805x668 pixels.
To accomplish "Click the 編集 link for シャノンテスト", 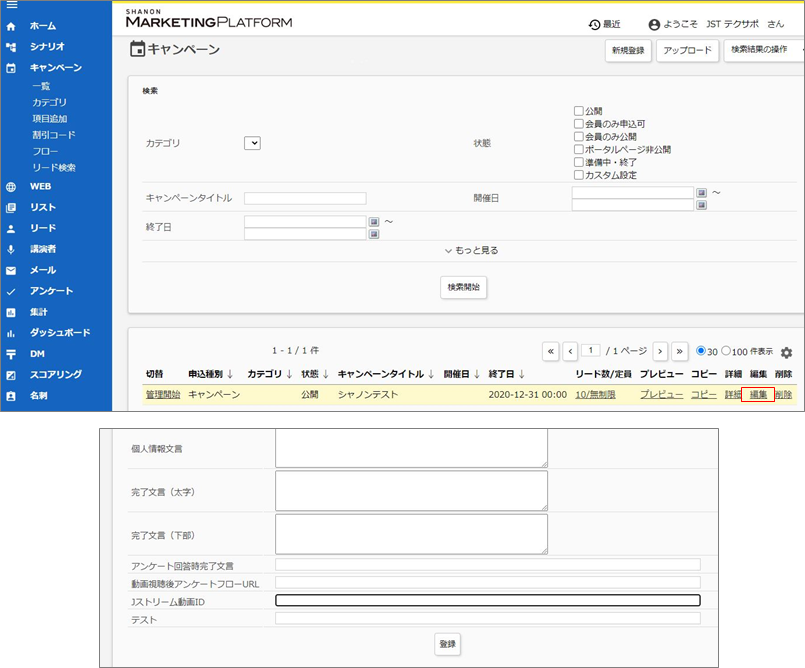I will 758,395.
